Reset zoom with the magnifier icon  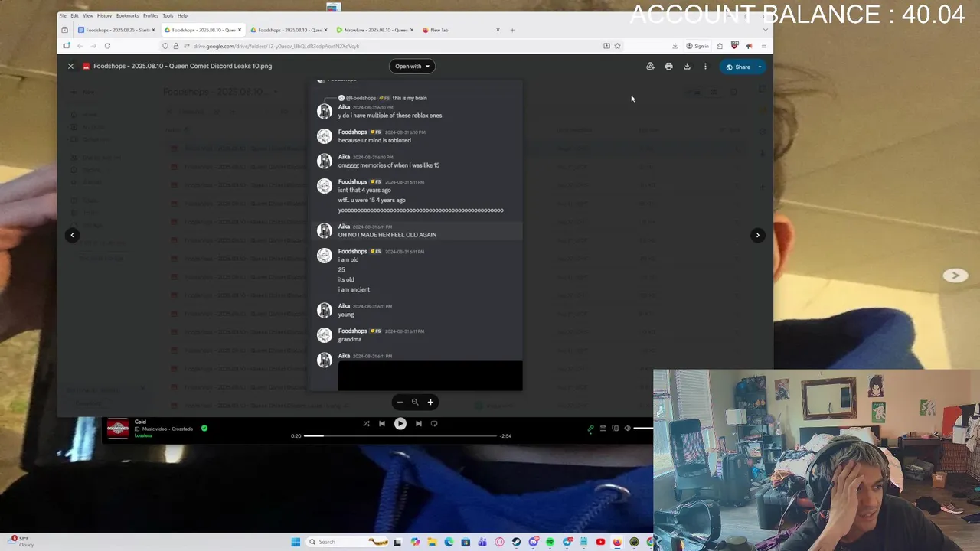[415, 402]
